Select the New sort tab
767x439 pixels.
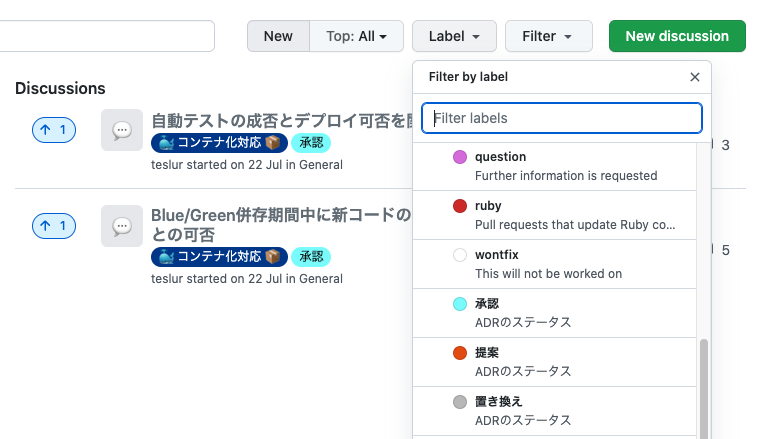click(x=278, y=36)
